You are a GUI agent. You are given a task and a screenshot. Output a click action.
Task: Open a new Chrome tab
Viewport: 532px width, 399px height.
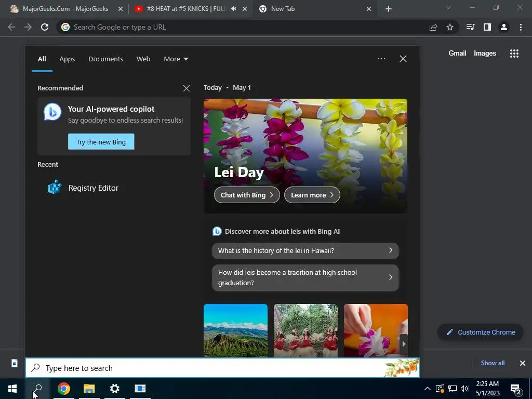click(389, 9)
